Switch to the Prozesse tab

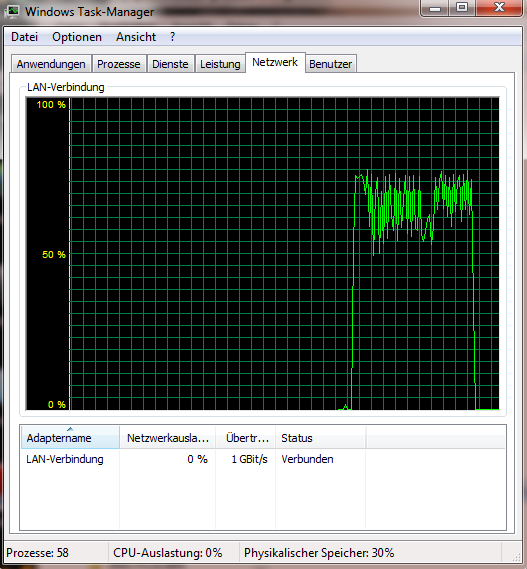(119, 64)
